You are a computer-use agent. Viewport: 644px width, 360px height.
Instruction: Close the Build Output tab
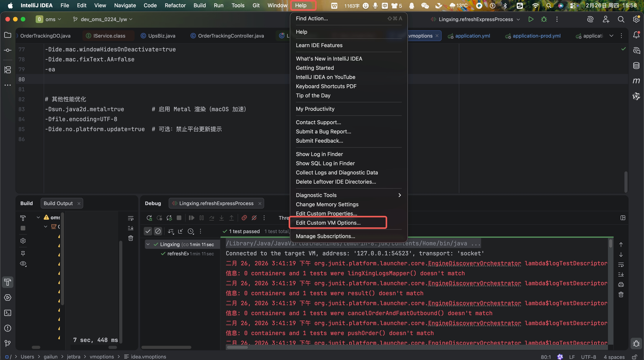79,204
